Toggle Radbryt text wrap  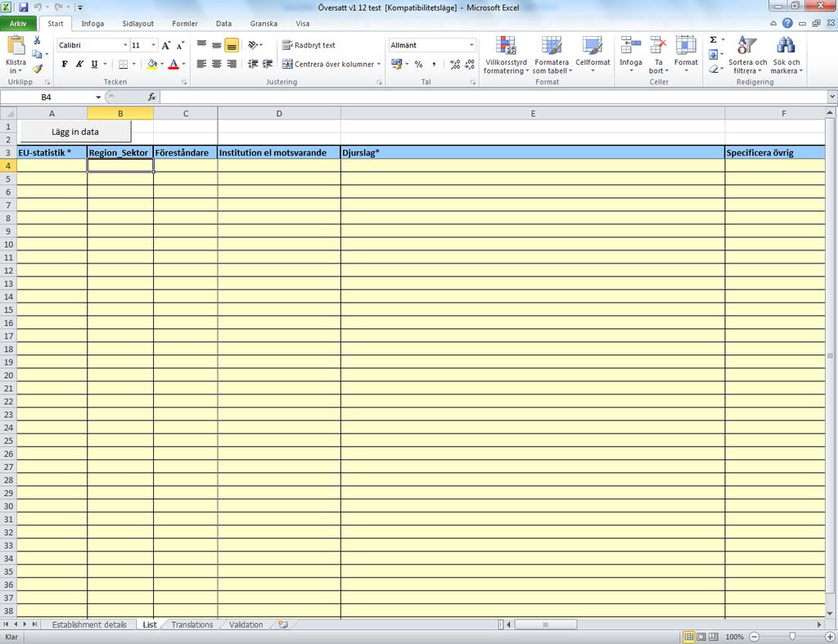point(309,46)
